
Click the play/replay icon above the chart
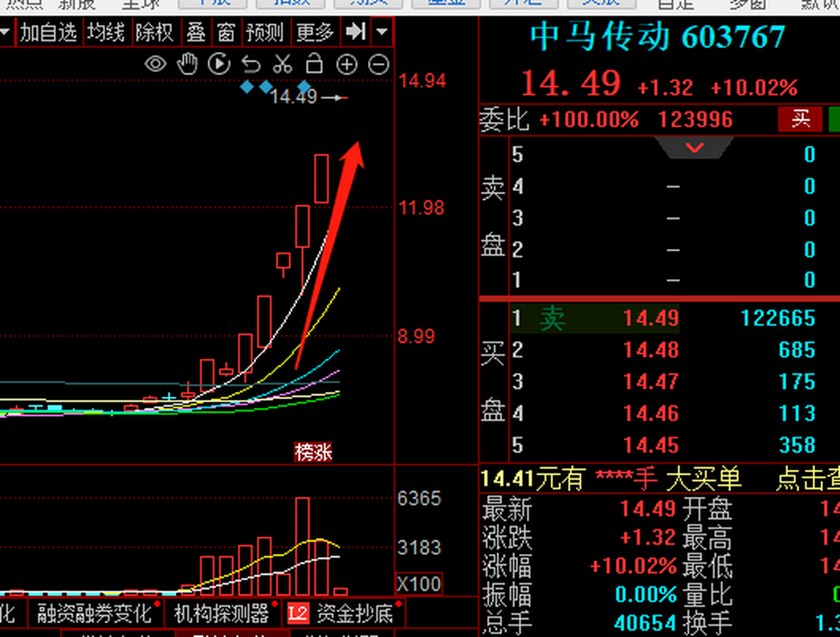219,64
